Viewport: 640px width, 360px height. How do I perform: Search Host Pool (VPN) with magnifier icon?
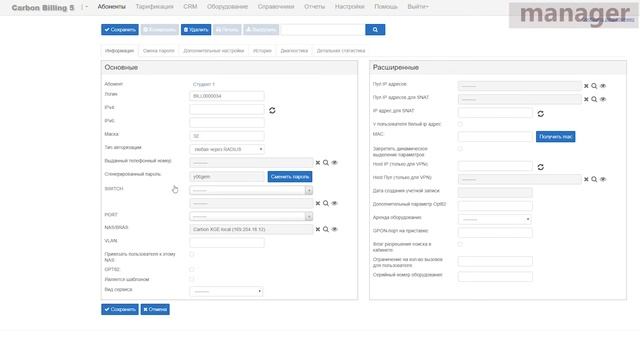[594, 180]
